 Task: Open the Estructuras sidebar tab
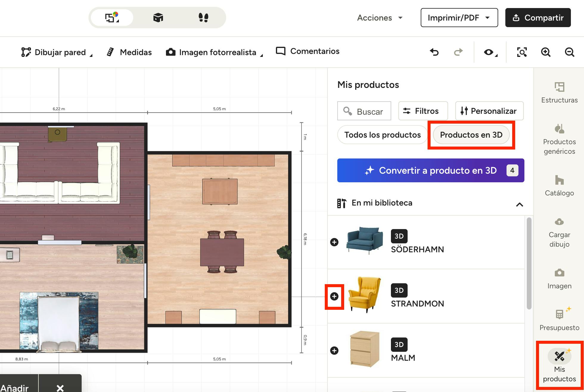(x=559, y=93)
